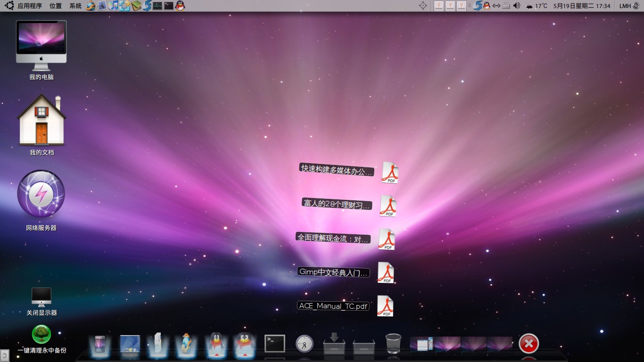Screen dimensions: 644x362
Task: Open the 应用程序 menu
Action: (x=30, y=6)
